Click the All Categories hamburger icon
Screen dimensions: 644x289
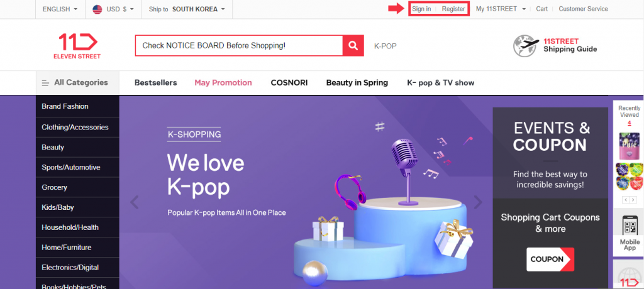[x=45, y=83]
